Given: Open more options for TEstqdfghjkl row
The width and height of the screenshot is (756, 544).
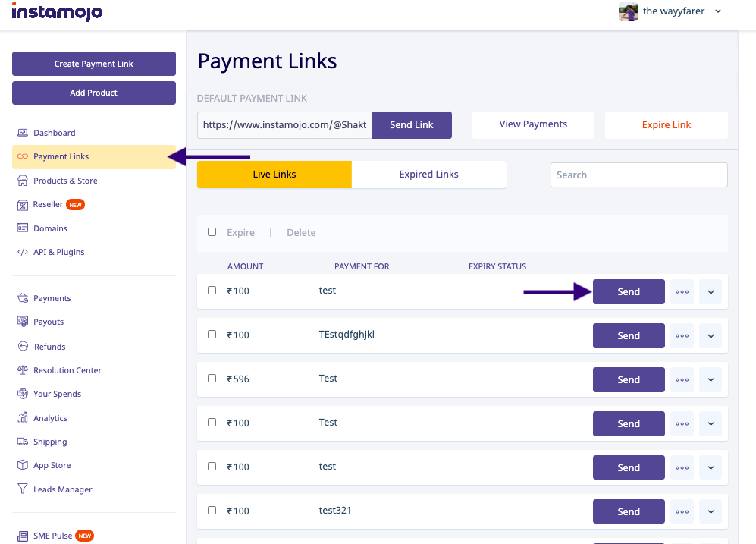Looking at the screenshot, I should [x=682, y=335].
